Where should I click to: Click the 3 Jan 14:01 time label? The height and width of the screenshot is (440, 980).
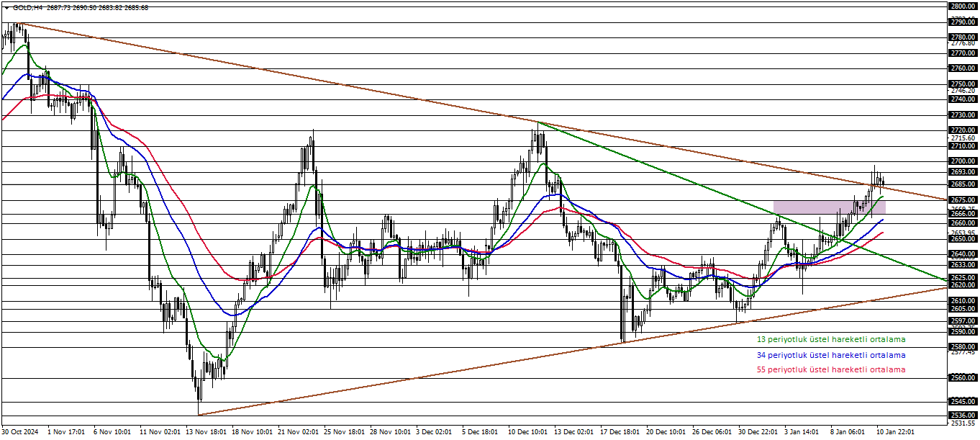(x=803, y=432)
